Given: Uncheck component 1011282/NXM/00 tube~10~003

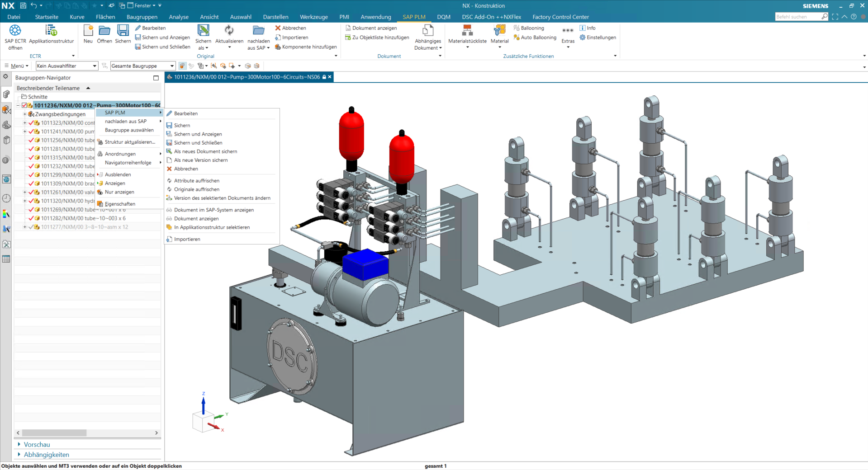Looking at the screenshot, I should coord(31,218).
